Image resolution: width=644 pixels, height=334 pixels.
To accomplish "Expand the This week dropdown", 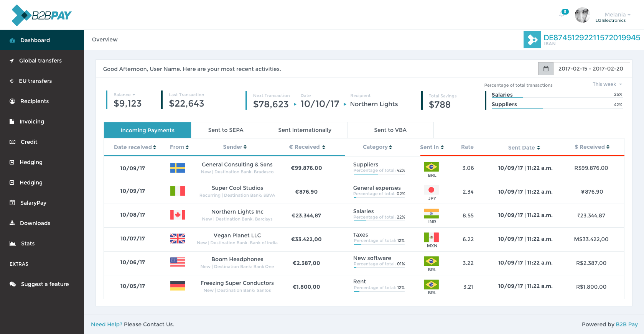I will (x=607, y=84).
